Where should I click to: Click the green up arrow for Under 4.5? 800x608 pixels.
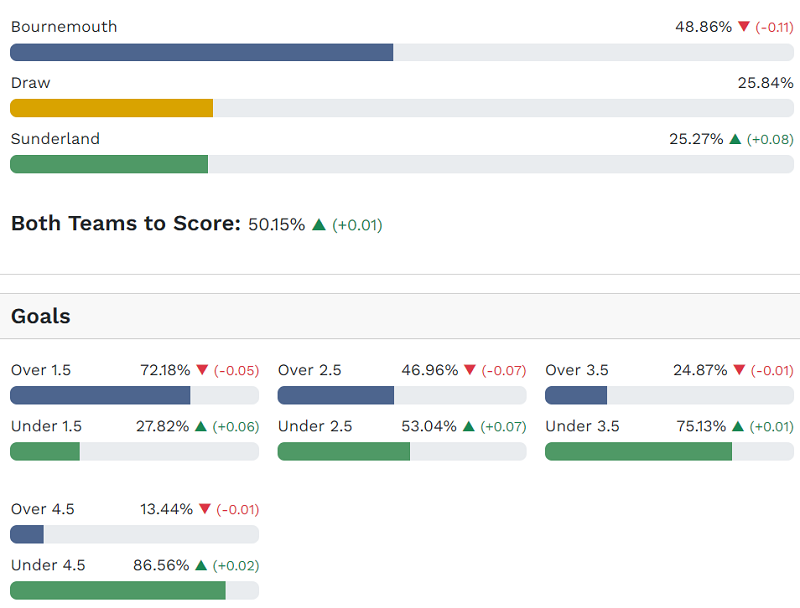pyautogui.click(x=201, y=565)
